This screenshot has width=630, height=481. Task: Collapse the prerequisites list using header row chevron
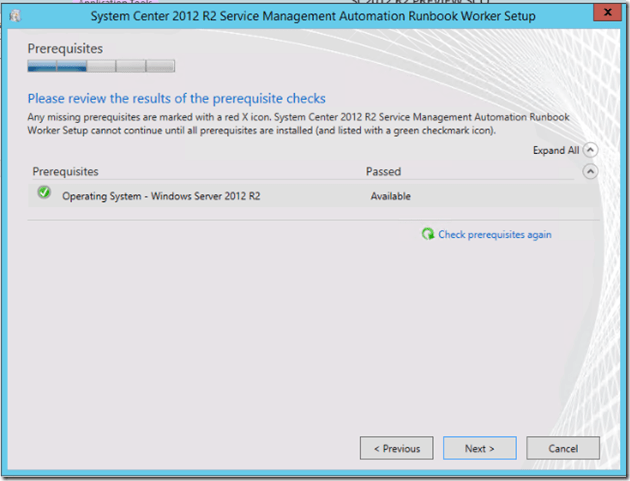tap(590, 172)
